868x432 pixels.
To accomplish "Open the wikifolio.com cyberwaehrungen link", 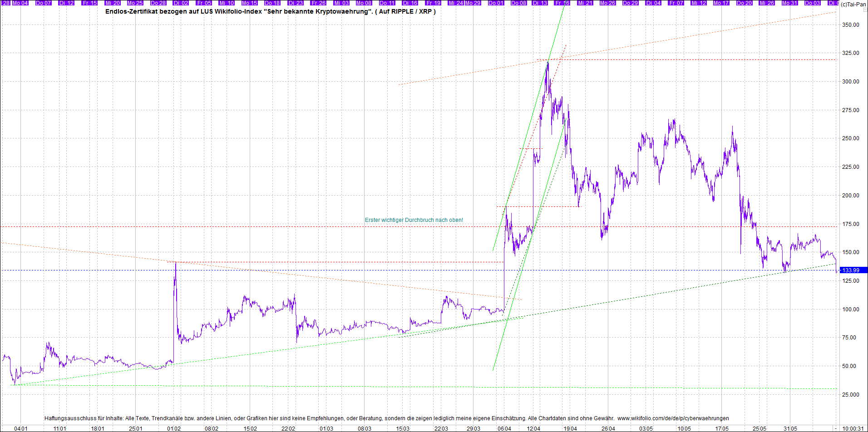I will 673,418.
